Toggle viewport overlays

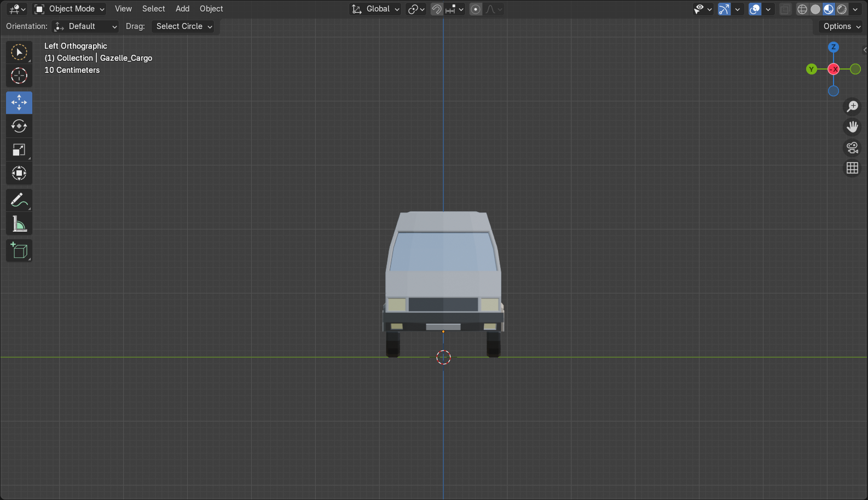point(755,9)
